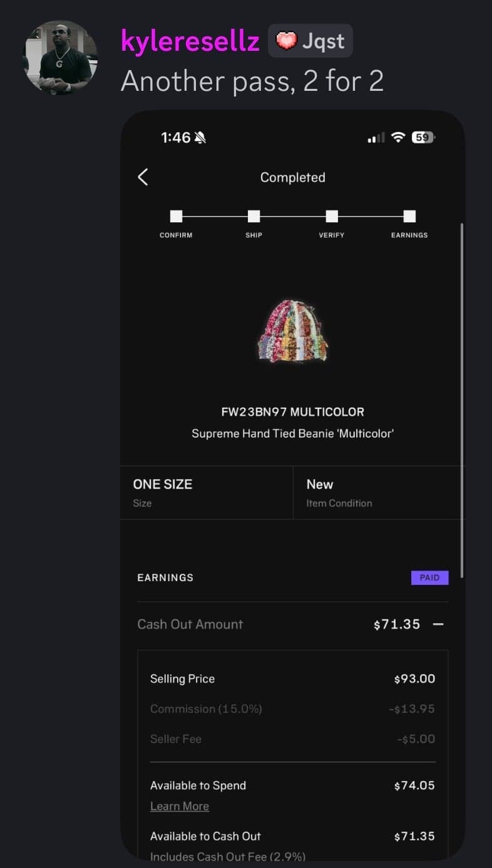The width and height of the screenshot is (492, 868).
Task: Click the purple PAID badge
Action: (x=429, y=577)
